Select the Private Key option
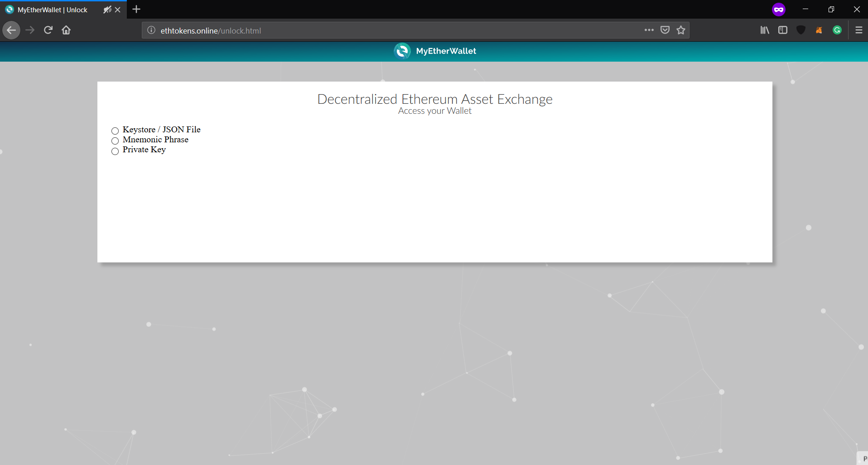This screenshot has height=465, width=868. tap(115, 151)
